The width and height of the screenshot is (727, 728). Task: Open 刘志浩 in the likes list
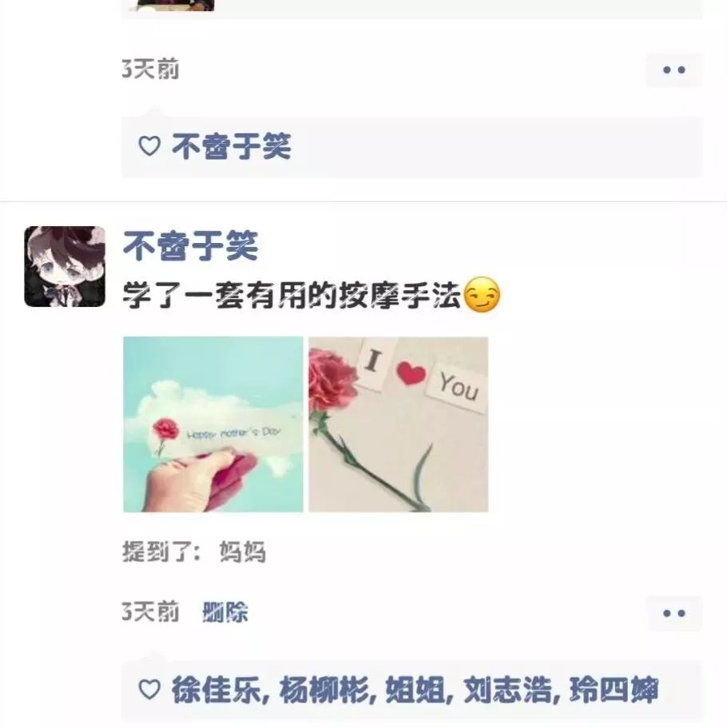click(508, 690)
